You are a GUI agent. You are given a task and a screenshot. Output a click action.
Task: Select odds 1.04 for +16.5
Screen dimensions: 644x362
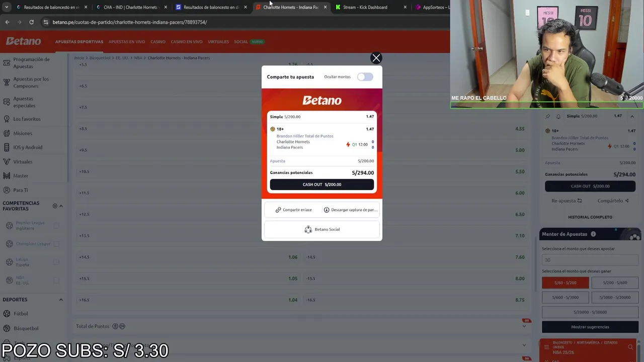click(293, 300)
